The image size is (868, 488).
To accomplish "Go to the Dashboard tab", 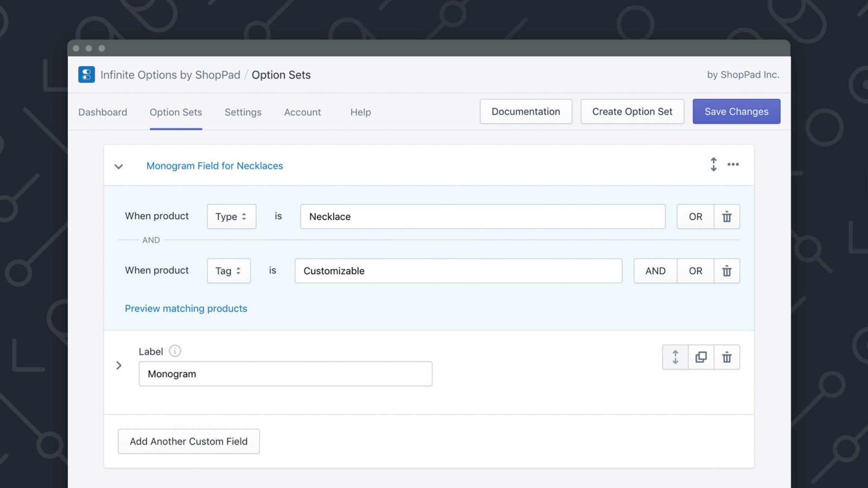I will point(103,112).
